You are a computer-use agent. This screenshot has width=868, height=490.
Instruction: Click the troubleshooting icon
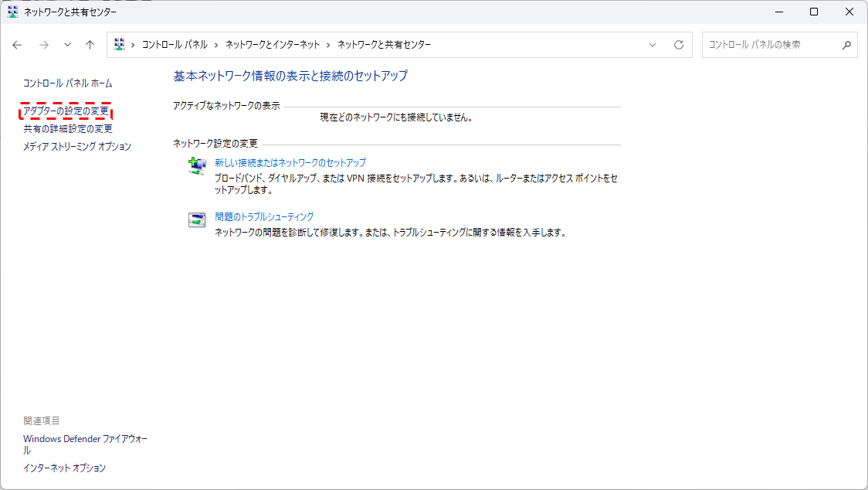pyautogui.click(x=198, y=219)
